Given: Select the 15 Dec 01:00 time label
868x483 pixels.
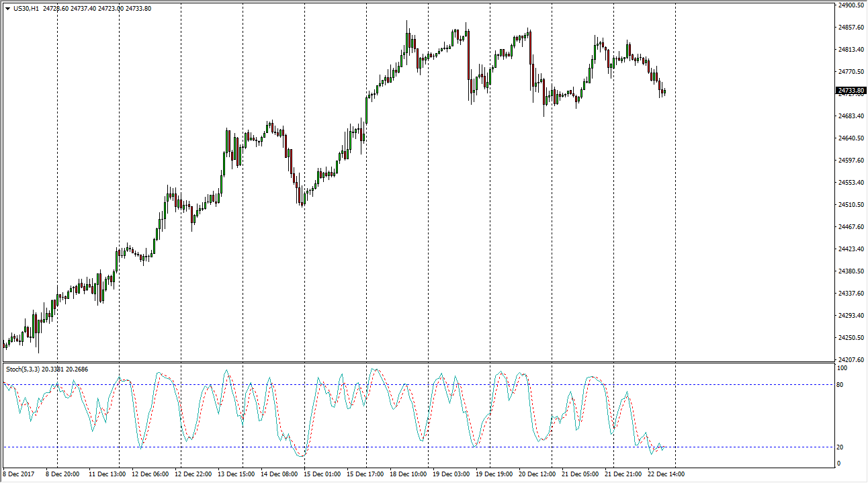Looking at the screenshot, I should [322, 474].
